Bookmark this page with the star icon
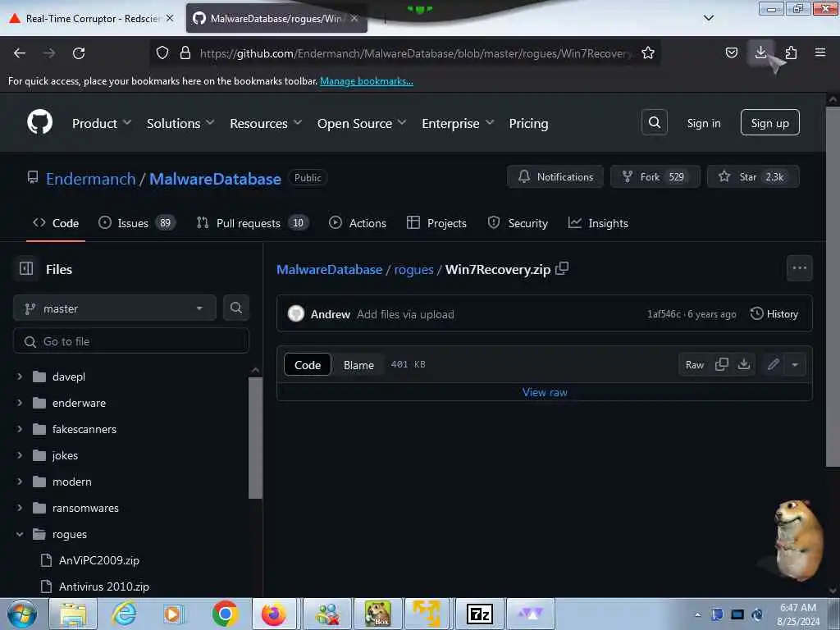Image resolution: width=840 pixels, height=630 pixels. coord(648,52)
